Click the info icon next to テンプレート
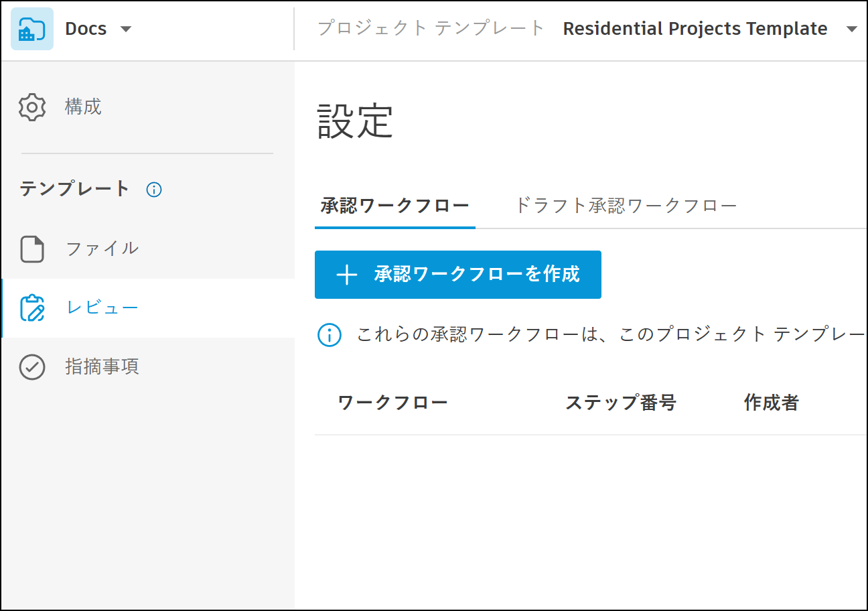The image size is (868, 611). (x=154, y=190)
